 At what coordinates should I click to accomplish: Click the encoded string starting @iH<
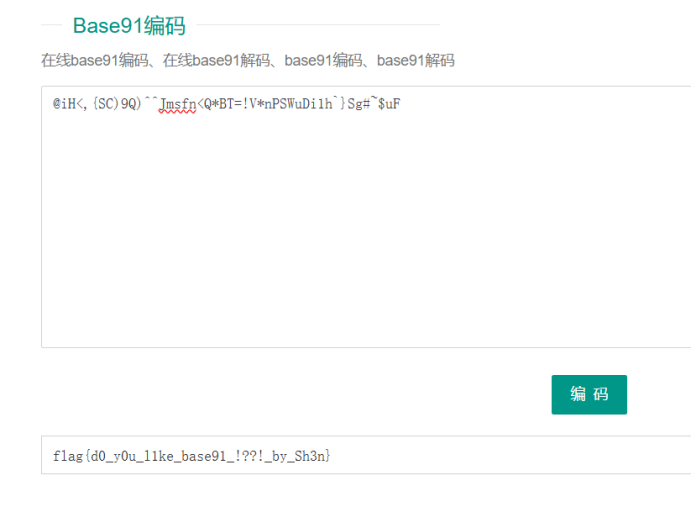226,104
